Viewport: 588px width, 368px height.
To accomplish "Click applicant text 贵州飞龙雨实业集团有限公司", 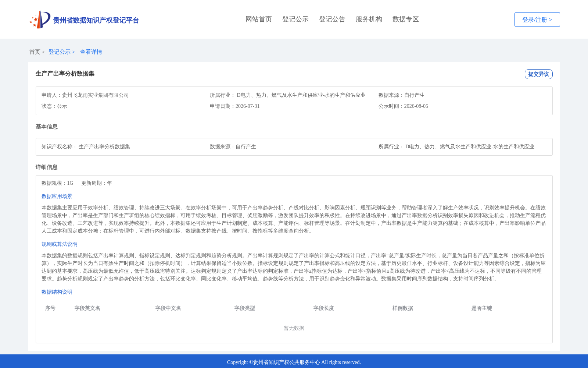I will pos(96,95).
